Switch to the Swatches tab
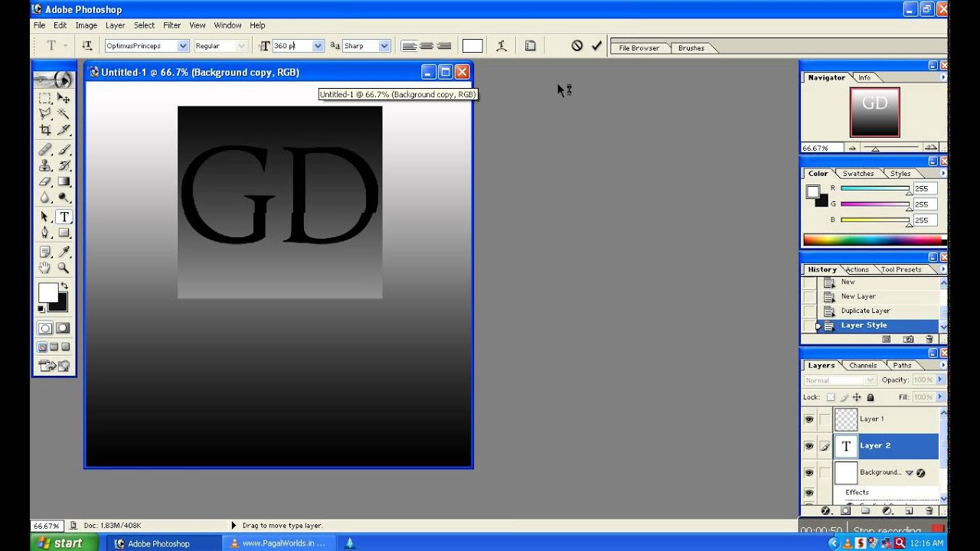The image size is (980, 551). point(858,174)
